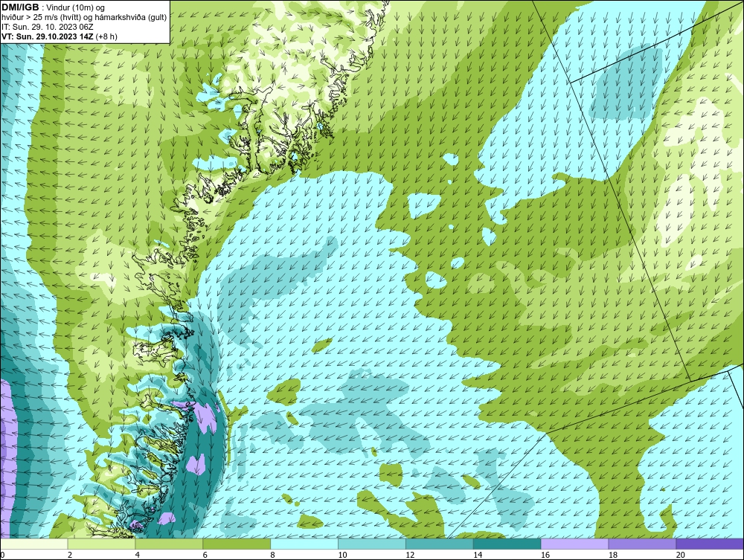This screenshot has width=744, height=560.
Task: Pick the purple swatch between 18 and 20
Action: pyautogui.click(x=643, y=544)
